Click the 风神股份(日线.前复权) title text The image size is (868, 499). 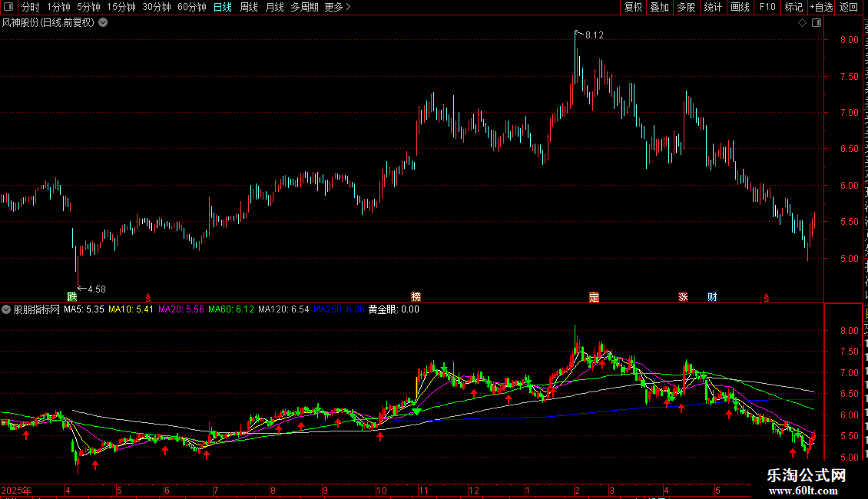[48, 23]
